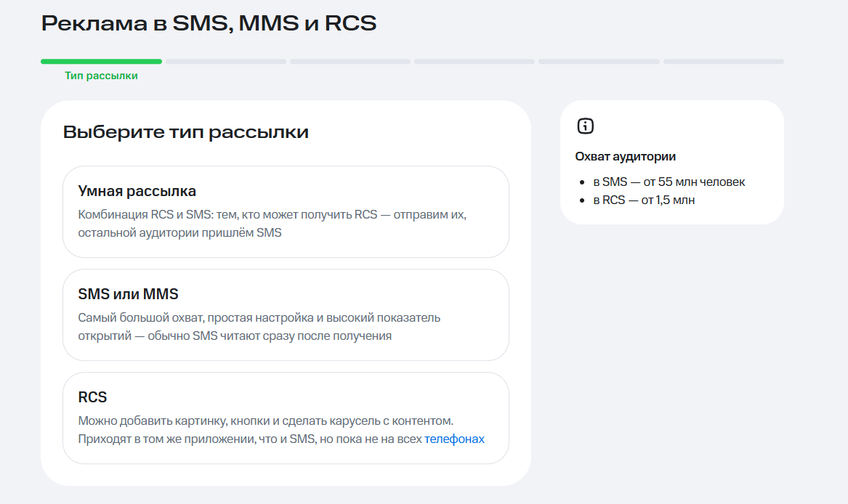
Task: Click the green first progress segment
Action: [x=101, y=62]
